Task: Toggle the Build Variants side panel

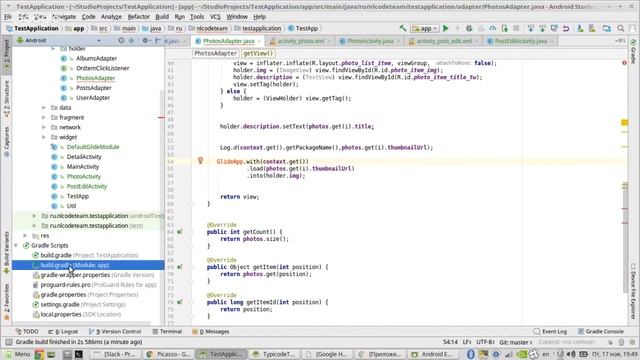Action: (6, 252)
